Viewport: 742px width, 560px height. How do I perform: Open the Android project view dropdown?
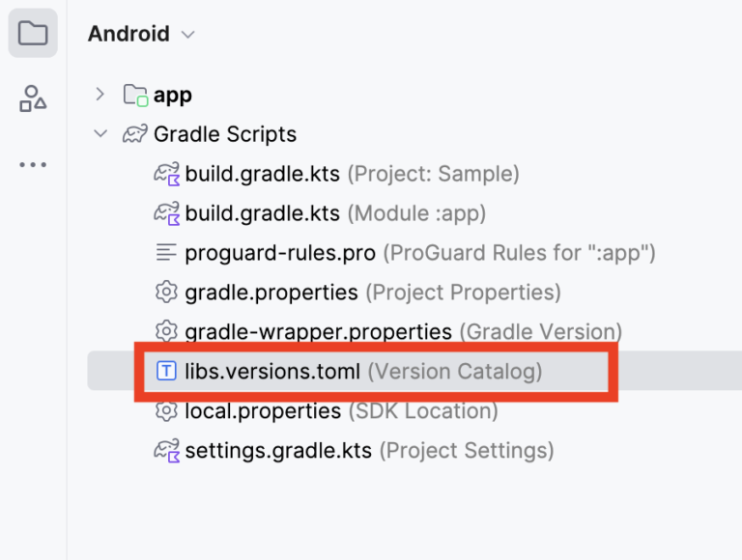coord(141,34)
